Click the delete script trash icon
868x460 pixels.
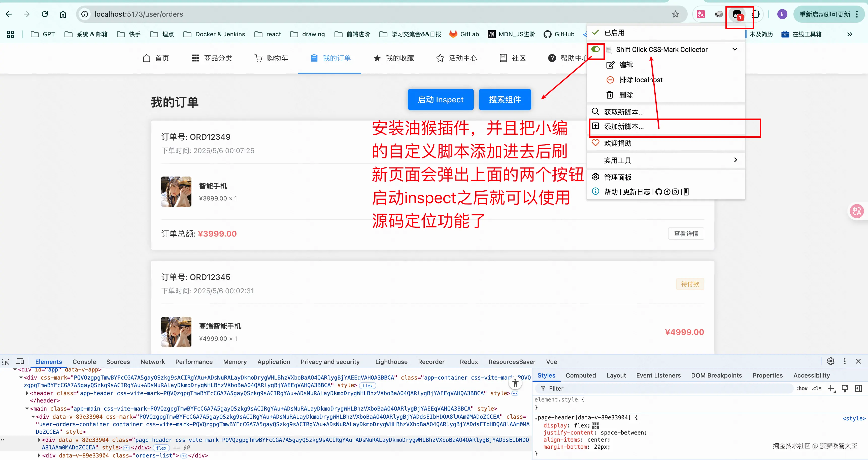pyautogui.click(x=610, y=95)
